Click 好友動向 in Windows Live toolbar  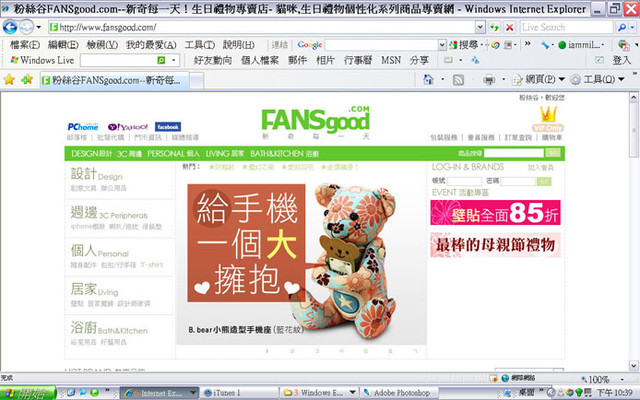coord(213,60)
